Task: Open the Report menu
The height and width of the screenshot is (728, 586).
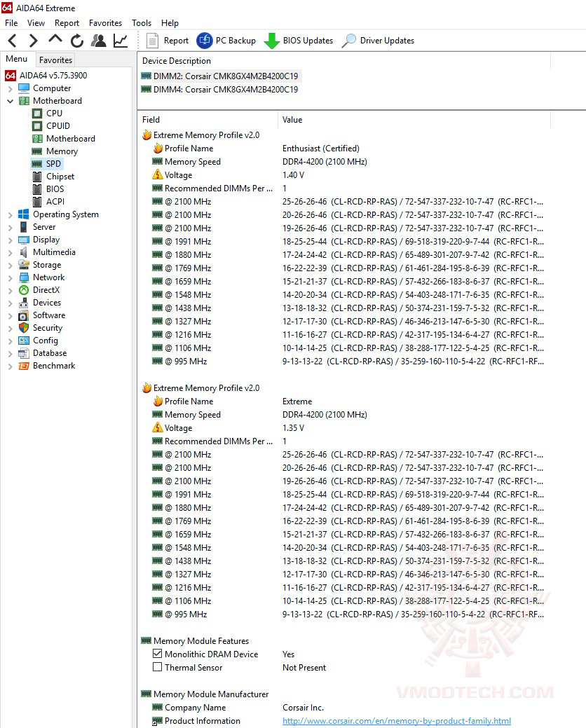Action: pos(67,22)
